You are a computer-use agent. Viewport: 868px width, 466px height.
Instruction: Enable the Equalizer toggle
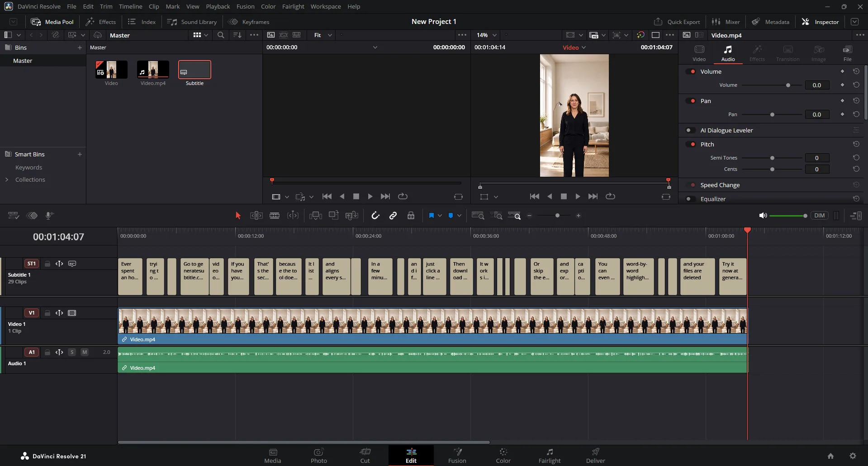pos(690,199)
